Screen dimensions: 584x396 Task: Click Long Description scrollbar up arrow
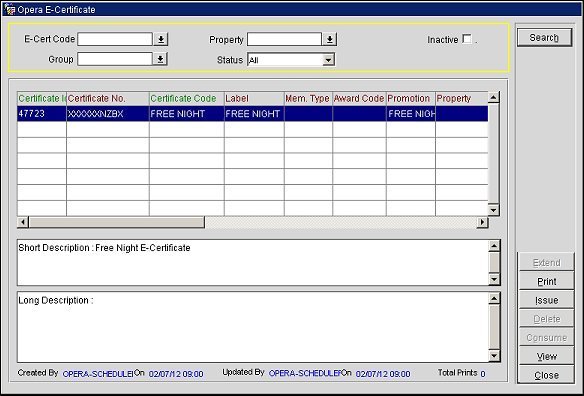(494, 298)
